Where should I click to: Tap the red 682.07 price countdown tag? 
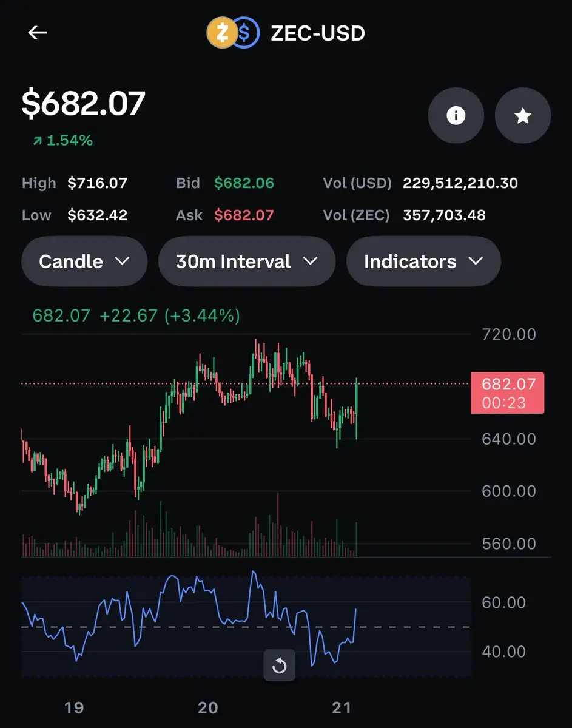coord(508,393)
